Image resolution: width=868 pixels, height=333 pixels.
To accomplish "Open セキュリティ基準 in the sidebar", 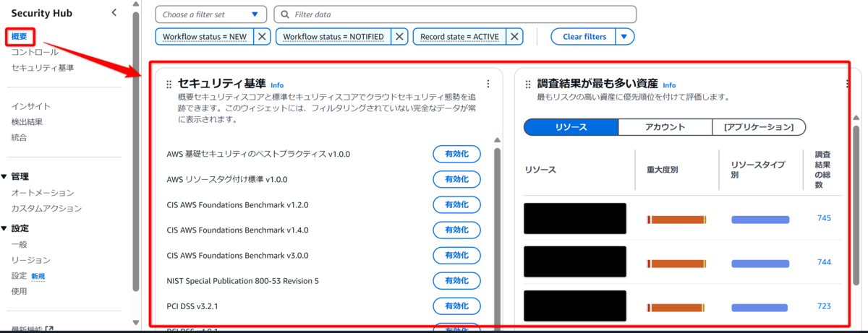I will 42,68.
